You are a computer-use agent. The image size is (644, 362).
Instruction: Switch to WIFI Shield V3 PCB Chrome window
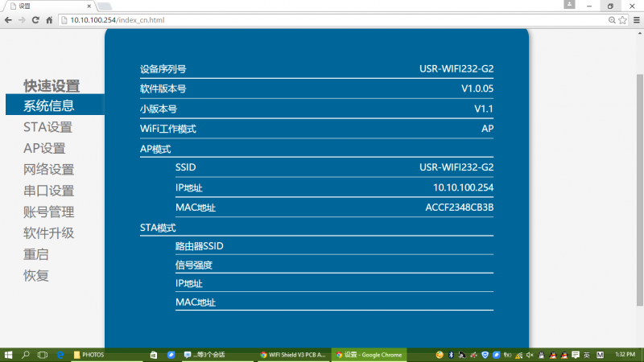pos(293,355)
